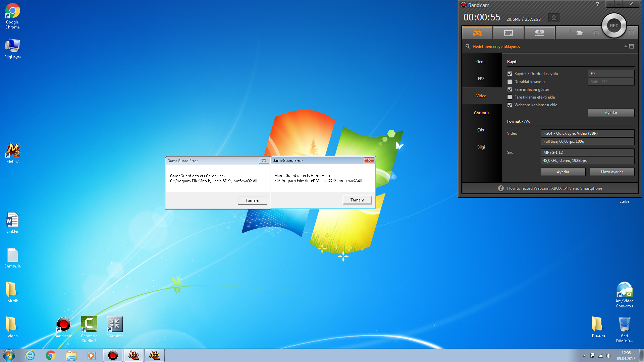Collapse Bandicam panel with up arrow
The height and width of the screenshot is (362, 644).
point(626,46)
